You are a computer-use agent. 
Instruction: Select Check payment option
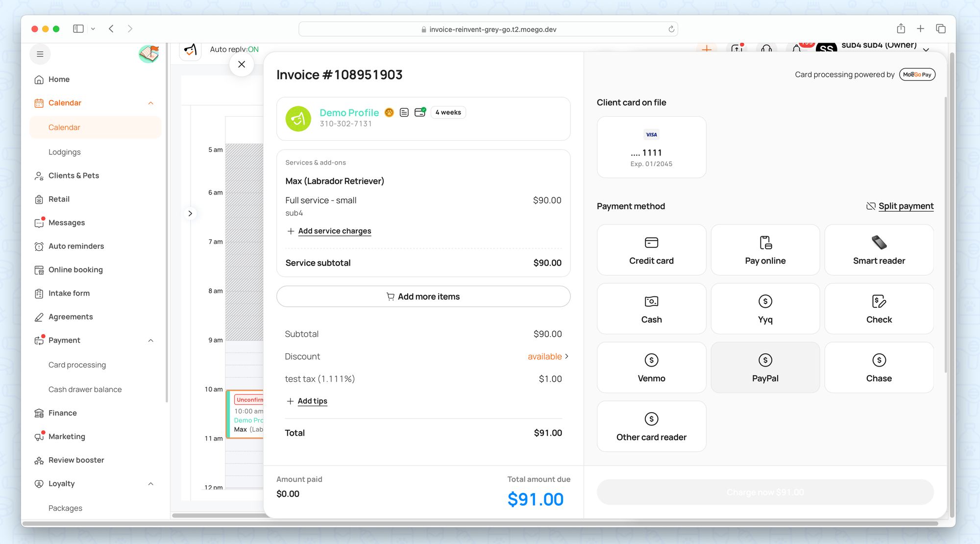point(879,309)
